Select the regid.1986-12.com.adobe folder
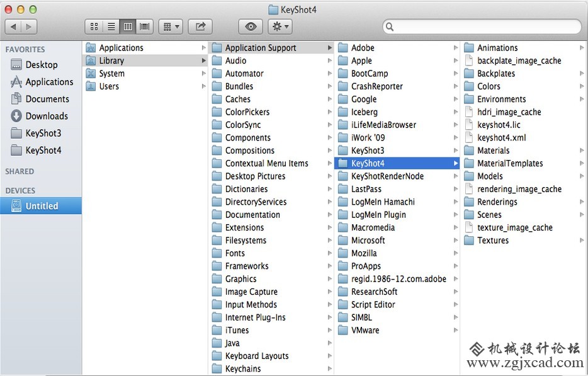This screenshot has width=588, height=376. coord(397,279)
